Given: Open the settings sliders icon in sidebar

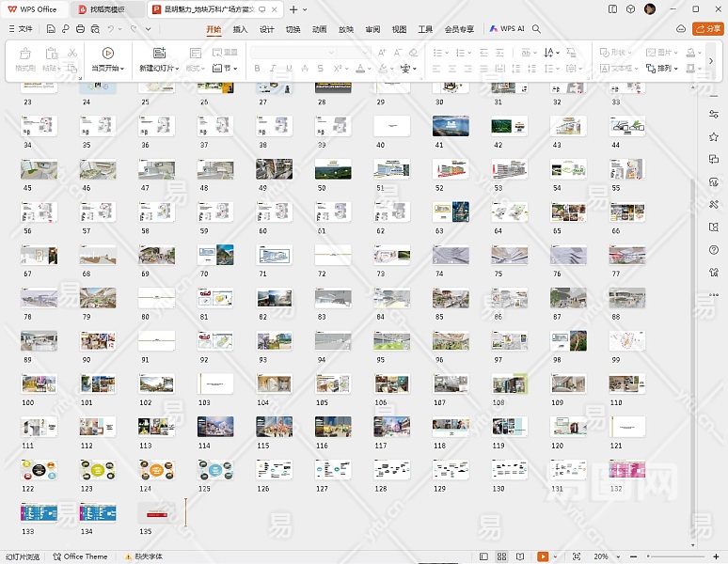Looking at the screenshot, I should tap(714, 115).
